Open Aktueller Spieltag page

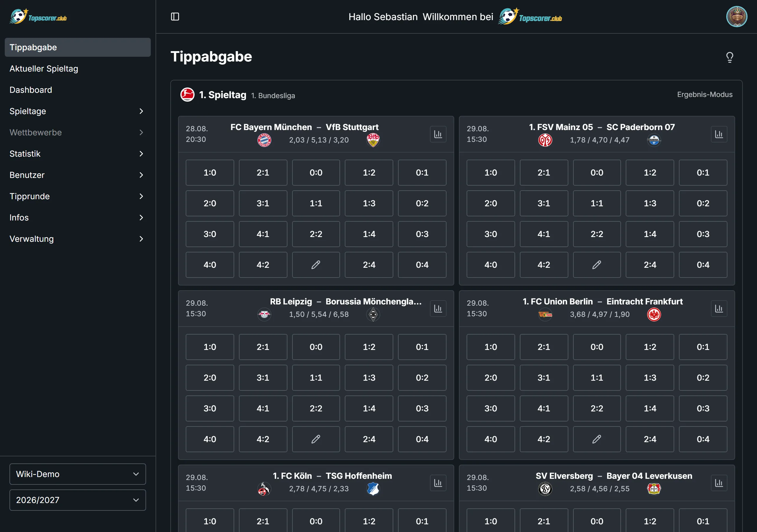coord(77,69)
